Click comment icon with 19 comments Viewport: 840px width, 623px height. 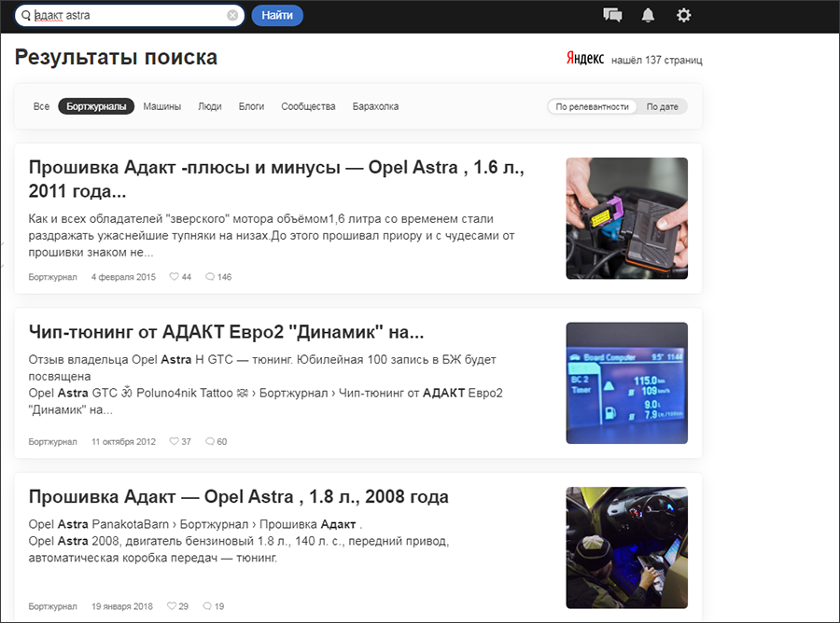207,606
